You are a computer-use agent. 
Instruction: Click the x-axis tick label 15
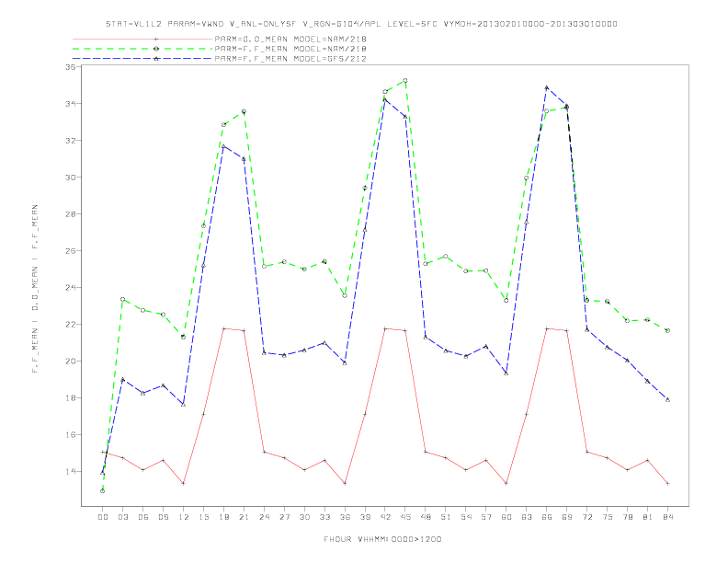(x=203, y=517)
